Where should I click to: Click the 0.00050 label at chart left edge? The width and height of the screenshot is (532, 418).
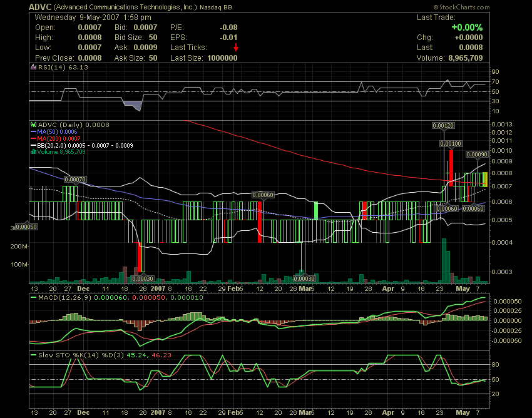point(26,227)
